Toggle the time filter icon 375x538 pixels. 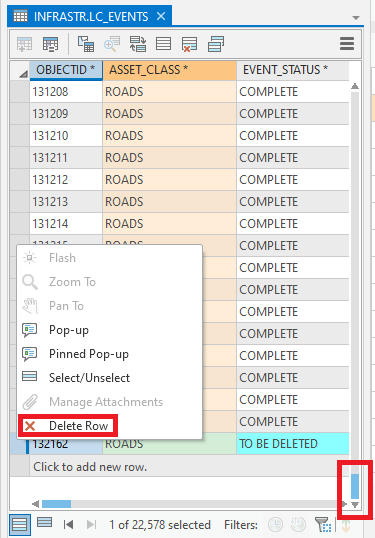(x=275, y=525)
